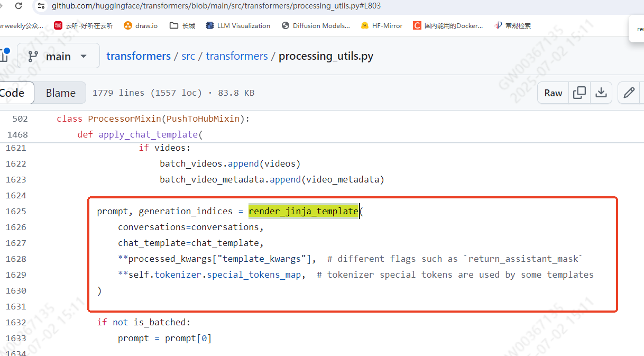The height and width of the screenshot is (356, 644).
Task: Open the LLM Visualization bookmark
Action: [238, 25]
